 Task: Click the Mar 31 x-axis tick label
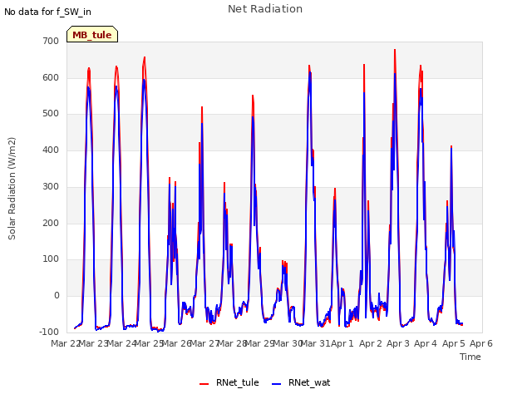315,343
